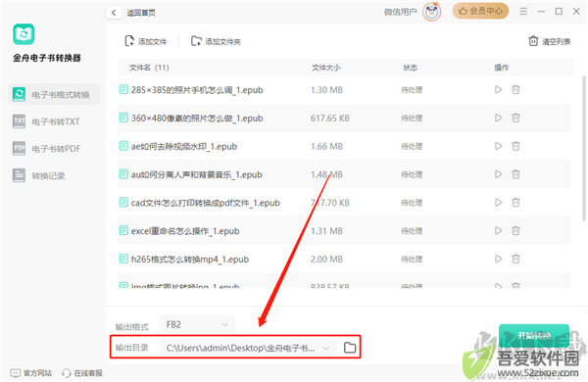Click the Add Folder (添加文件夹) icon
This screenshot has width=588, height=382.
point(196,41)
